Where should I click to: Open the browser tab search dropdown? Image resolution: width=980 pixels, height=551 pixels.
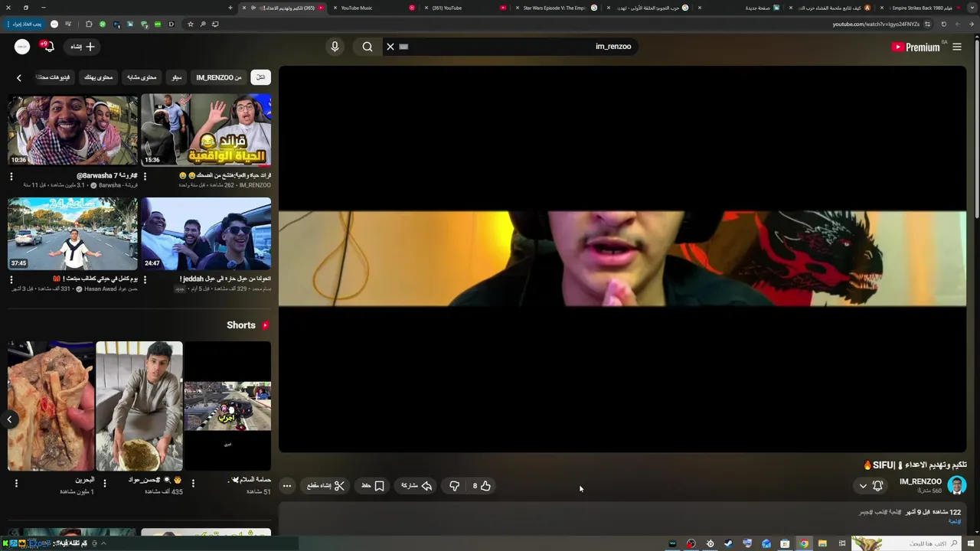pyautogui.click(x=972, y=8)
